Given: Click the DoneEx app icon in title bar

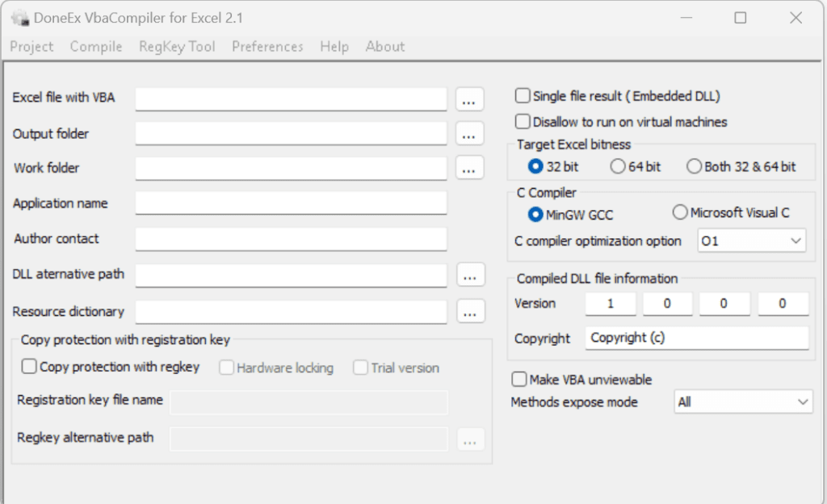Looking at the screenshot, I should (x=19, y=18).
